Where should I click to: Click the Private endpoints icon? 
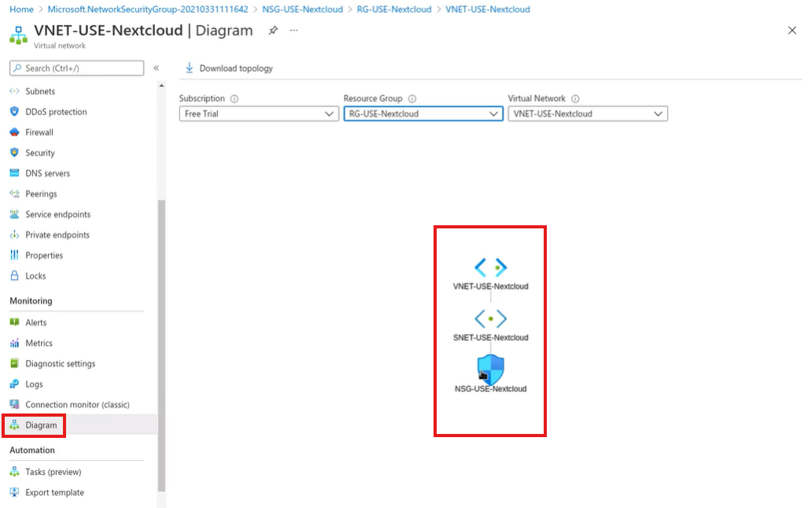14,235
